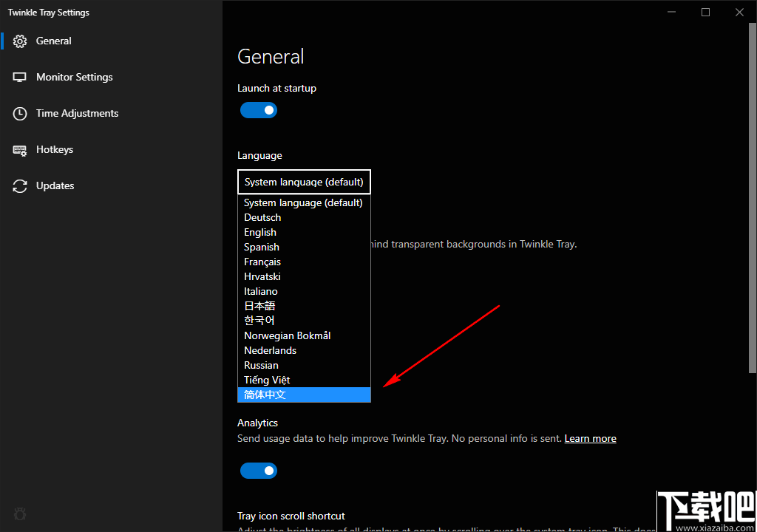The width and height of the screenshot is (757, 532).
Task: Choose Français language option
Action: pos(304,262)
